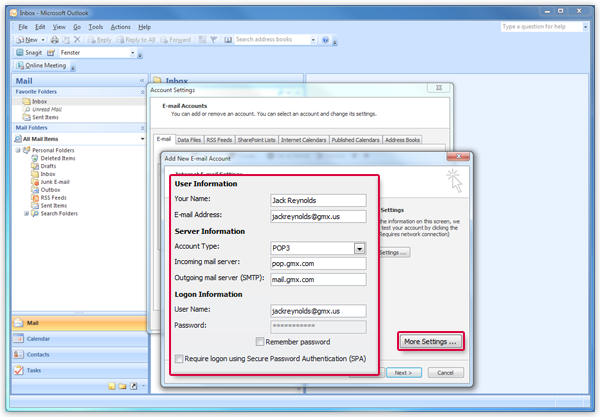600x417 pixels.
Task: Switch to the RSS Feeds tab
Action: coord(219,140)
